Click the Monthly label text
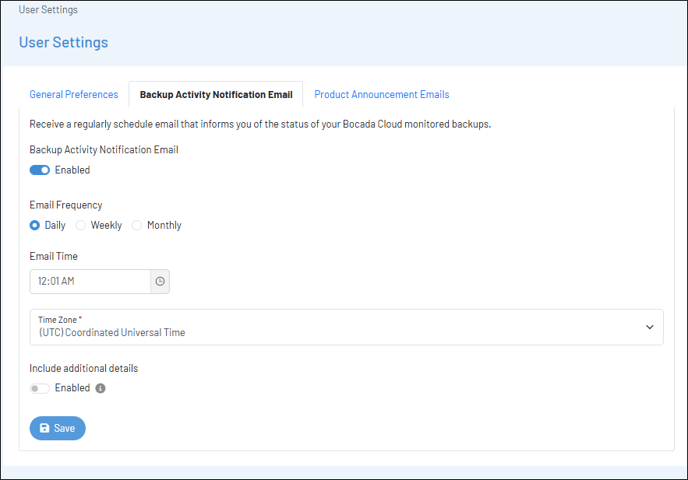This screenshot has width=688, height=480. point(164,225)
